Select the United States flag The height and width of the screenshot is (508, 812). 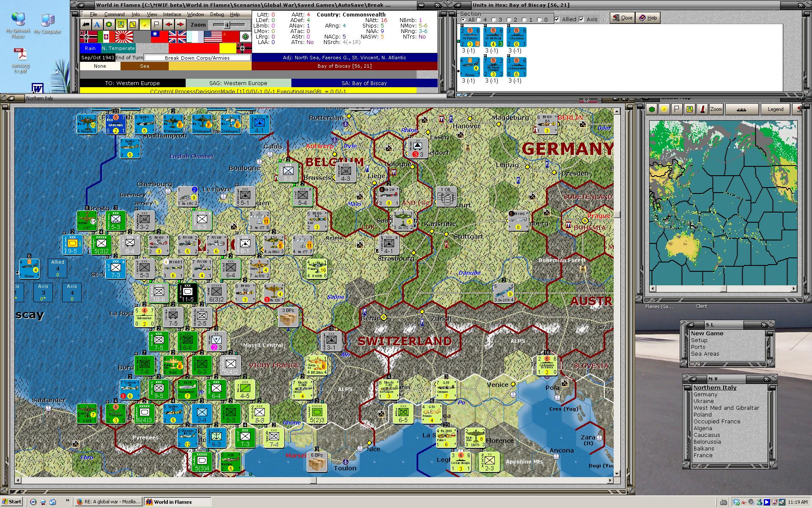[x=213, y=37]
